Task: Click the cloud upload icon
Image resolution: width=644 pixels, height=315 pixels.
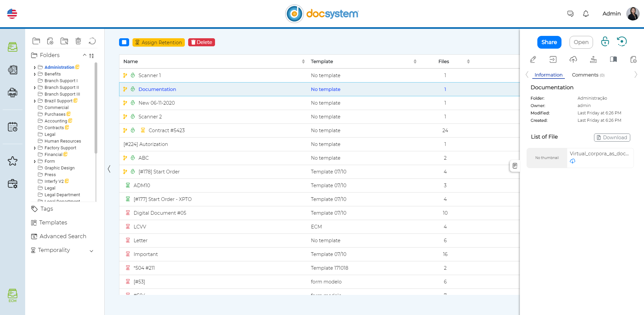Action: click(573, 59)
